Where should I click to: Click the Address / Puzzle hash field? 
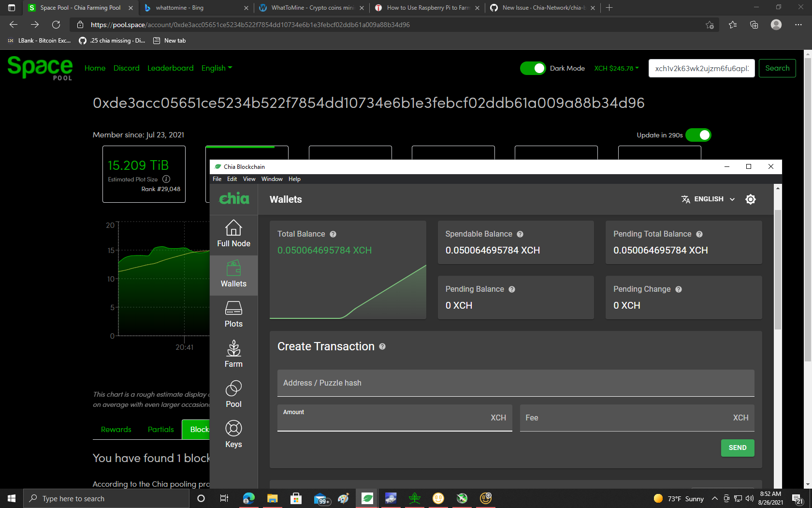tap(516, 383)
